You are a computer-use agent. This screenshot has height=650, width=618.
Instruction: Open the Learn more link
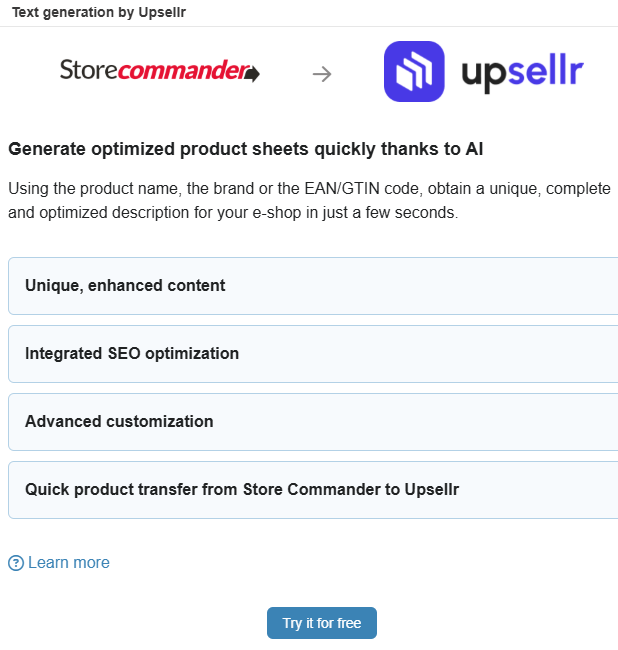click(69, 563)
